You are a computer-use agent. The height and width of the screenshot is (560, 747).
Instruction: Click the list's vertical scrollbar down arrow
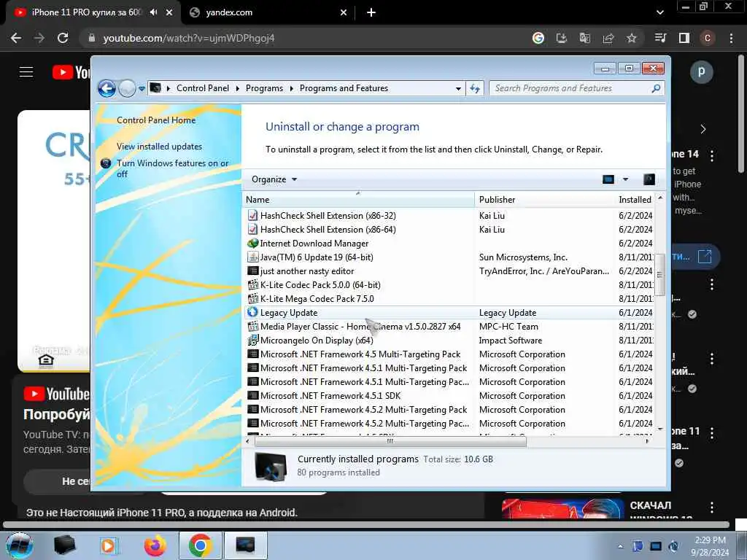coord(659,429)
